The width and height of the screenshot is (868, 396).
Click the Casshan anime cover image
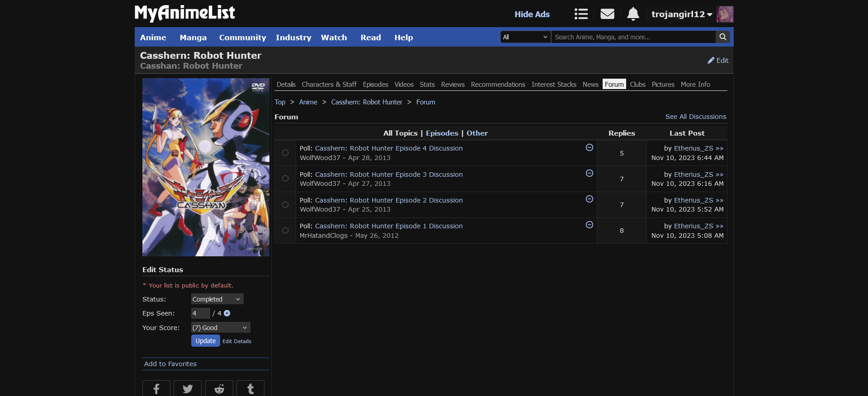click(x=206, y=167)
